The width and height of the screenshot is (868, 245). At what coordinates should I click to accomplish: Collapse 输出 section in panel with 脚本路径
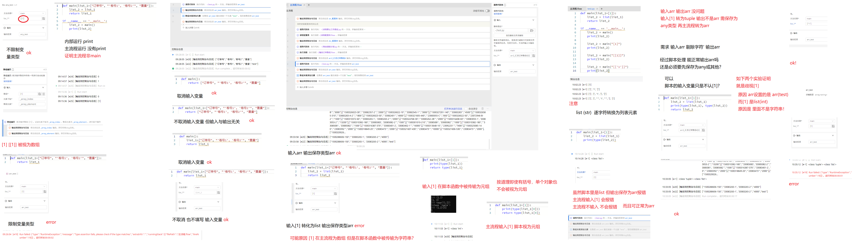(533, 65)
